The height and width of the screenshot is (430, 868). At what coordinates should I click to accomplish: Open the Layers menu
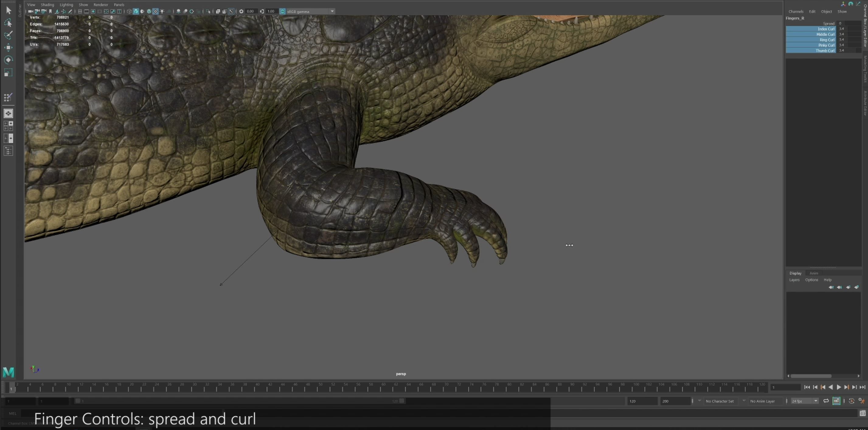794,280
